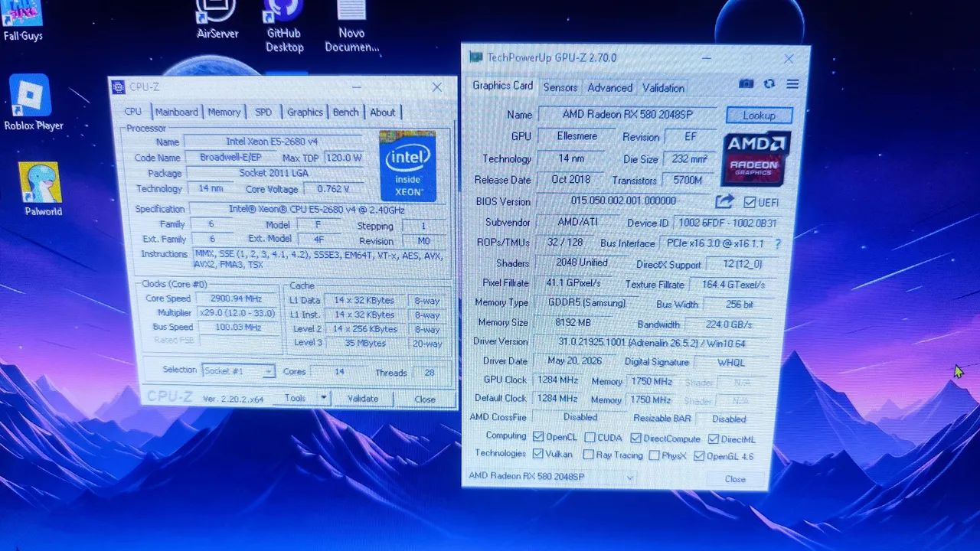980x551 pixels.
Task: Click the Driver Date value May 20, 2026
Action: click(x=574, y=360)
